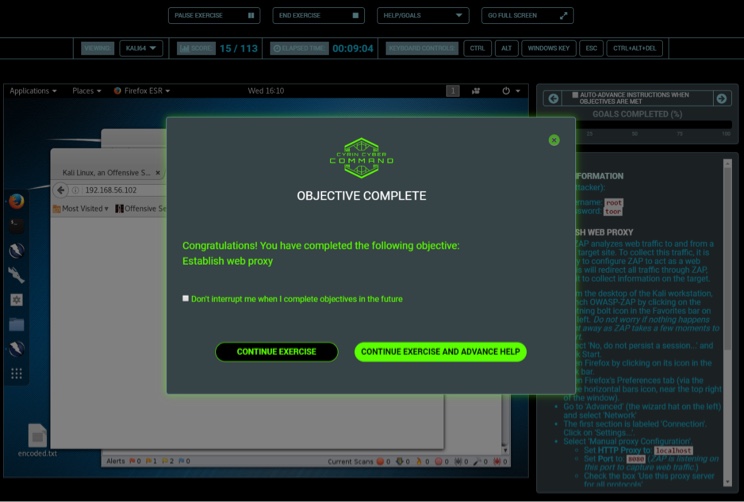Close the Kali Linux Firefox tab
Screen dimensions: 744x502
pyautogui.click(x=158, y=173)
